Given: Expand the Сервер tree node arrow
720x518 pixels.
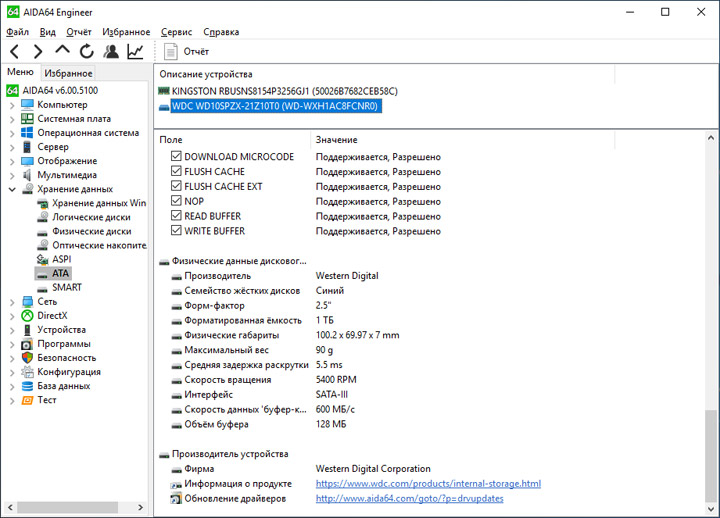Looking at the screenshot, I should [12, 147].
